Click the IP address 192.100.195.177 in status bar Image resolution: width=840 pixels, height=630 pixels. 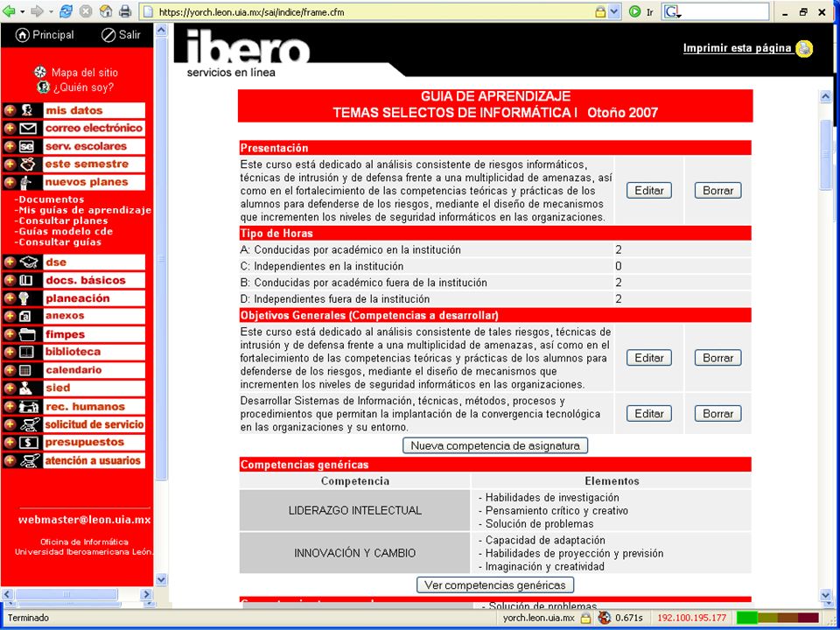691,618
